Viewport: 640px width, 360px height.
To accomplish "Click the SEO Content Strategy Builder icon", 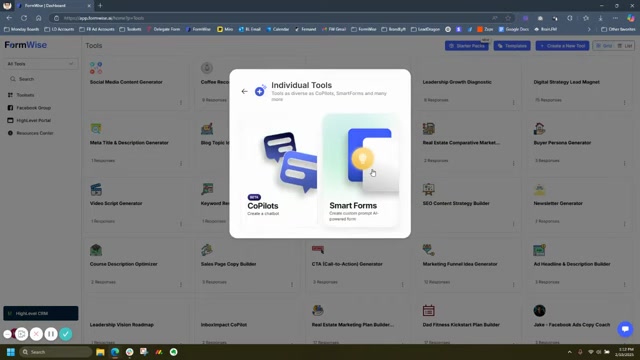I will pos(429,189).
